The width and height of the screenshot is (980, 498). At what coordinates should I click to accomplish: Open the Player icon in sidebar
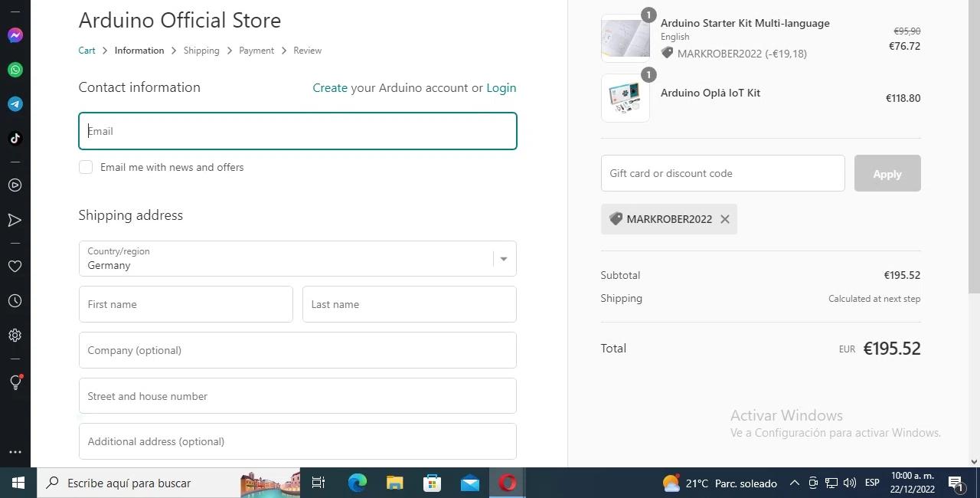coord(15,185)
